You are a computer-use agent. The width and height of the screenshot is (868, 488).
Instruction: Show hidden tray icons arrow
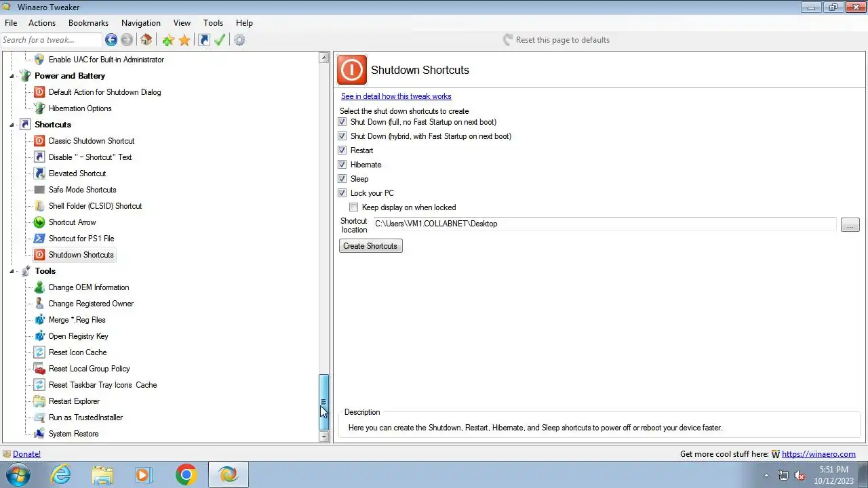[x=766, y=475]
